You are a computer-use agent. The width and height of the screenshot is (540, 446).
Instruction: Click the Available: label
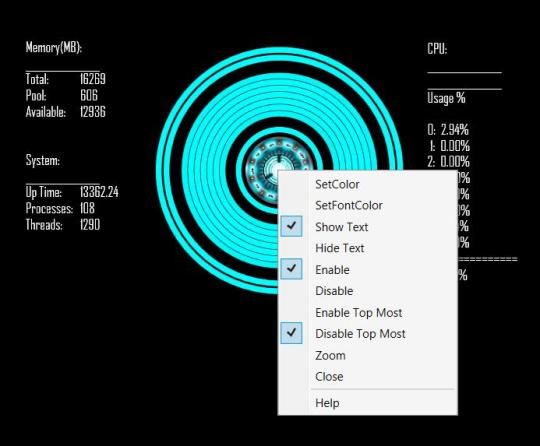tap(45, 112)
